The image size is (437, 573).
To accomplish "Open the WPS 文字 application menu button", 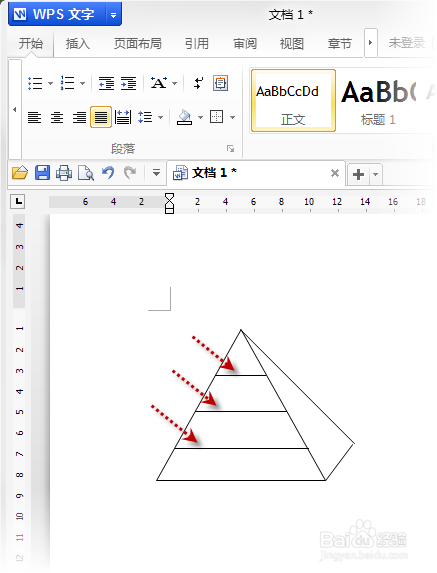I will click(57, 14).
